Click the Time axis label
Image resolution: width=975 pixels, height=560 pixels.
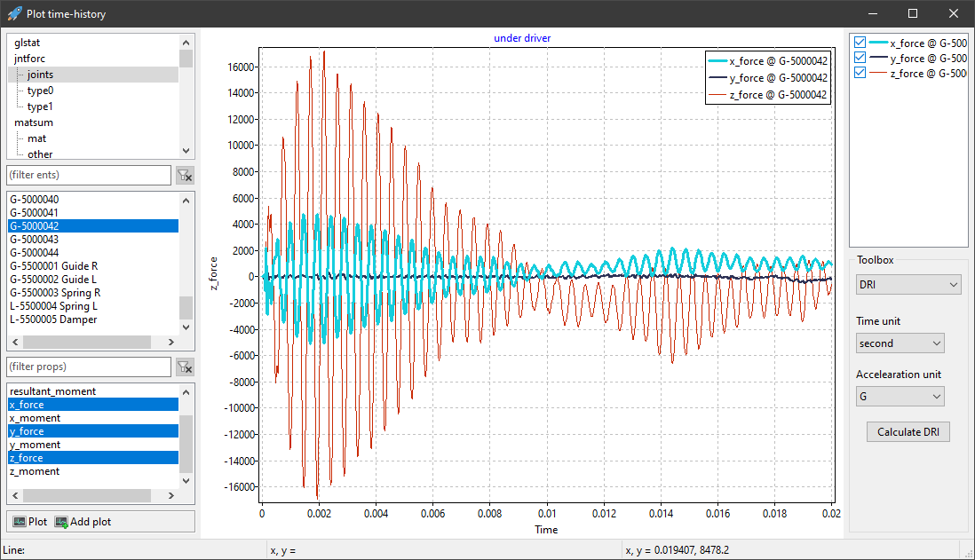tap(546, 530)
